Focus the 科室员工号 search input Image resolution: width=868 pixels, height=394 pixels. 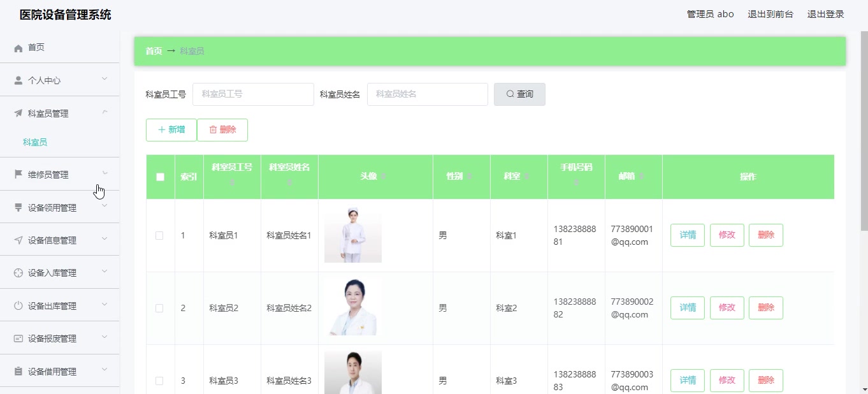click(253, 94)
